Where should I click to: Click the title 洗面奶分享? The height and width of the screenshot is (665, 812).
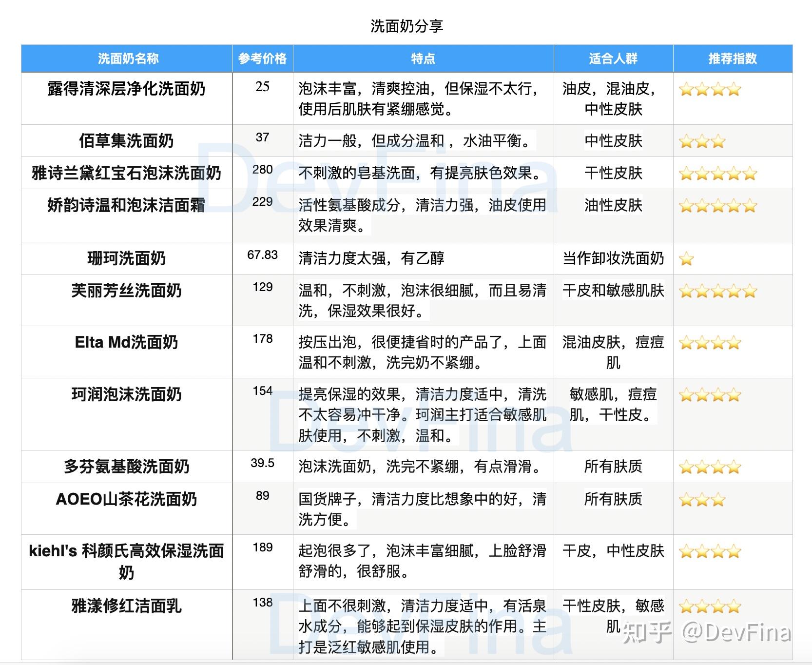(x=406, y=26)
